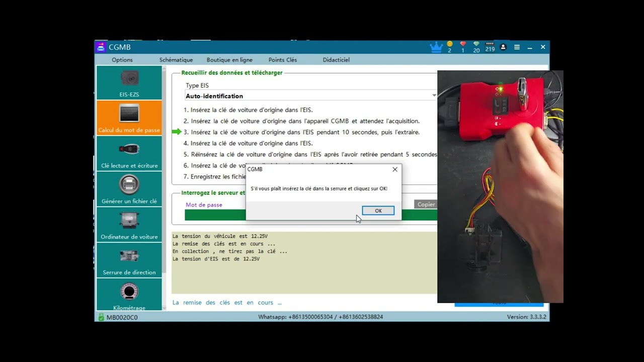Open the Kilométrage module
The width and height of the screenshot is (644, 362).
(129, 295)
